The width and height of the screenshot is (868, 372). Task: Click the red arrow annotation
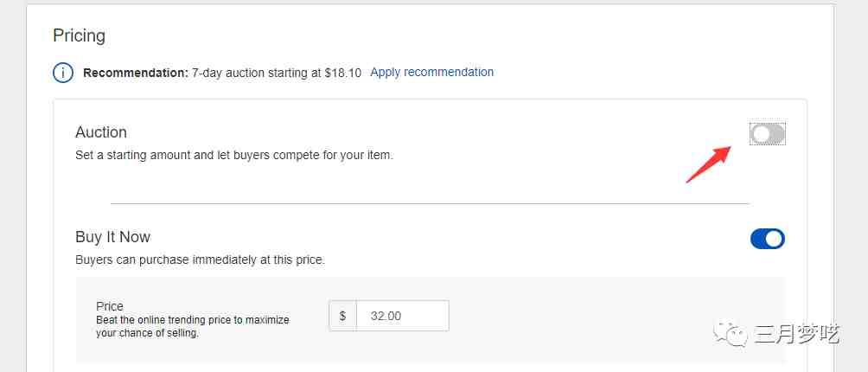point(709,164)
